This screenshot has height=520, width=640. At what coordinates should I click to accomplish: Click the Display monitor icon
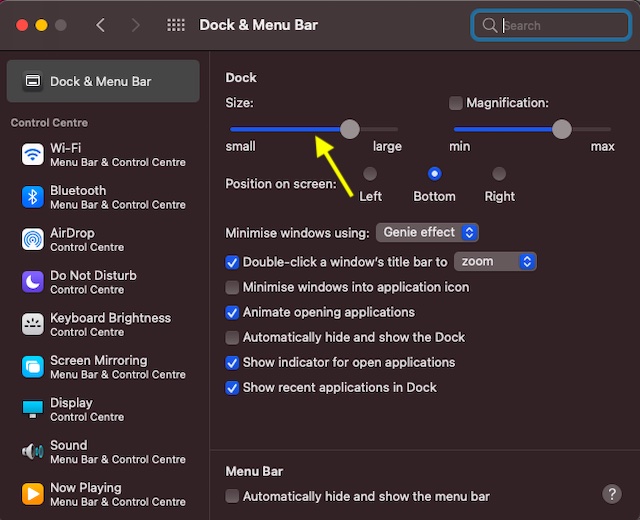(x=33, y=409)
